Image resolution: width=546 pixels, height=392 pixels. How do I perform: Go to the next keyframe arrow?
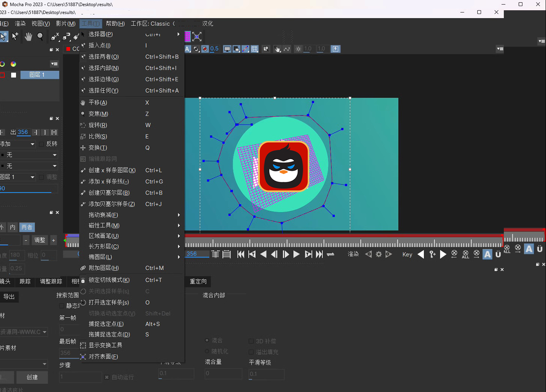(443, 254)
